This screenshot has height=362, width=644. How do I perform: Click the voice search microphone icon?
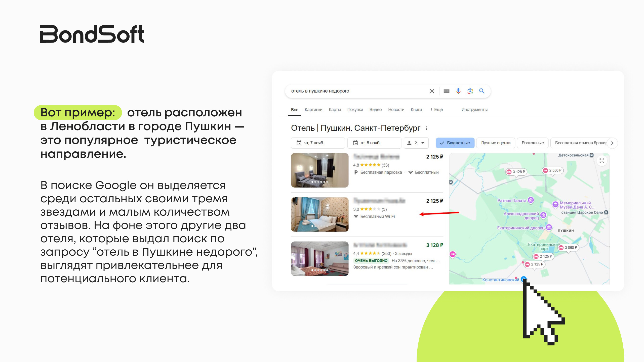pos(458,91)
